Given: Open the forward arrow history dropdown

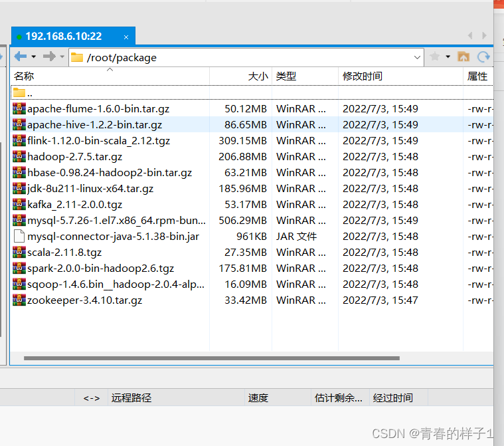Looking at the screenshot, I should click(62, 56).
